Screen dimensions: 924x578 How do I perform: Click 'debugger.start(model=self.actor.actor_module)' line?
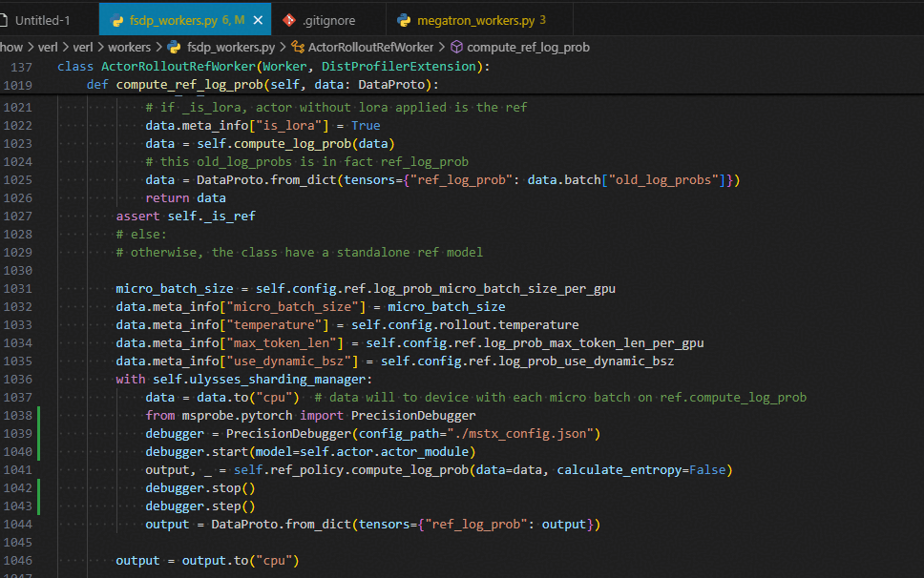(310, 452)
